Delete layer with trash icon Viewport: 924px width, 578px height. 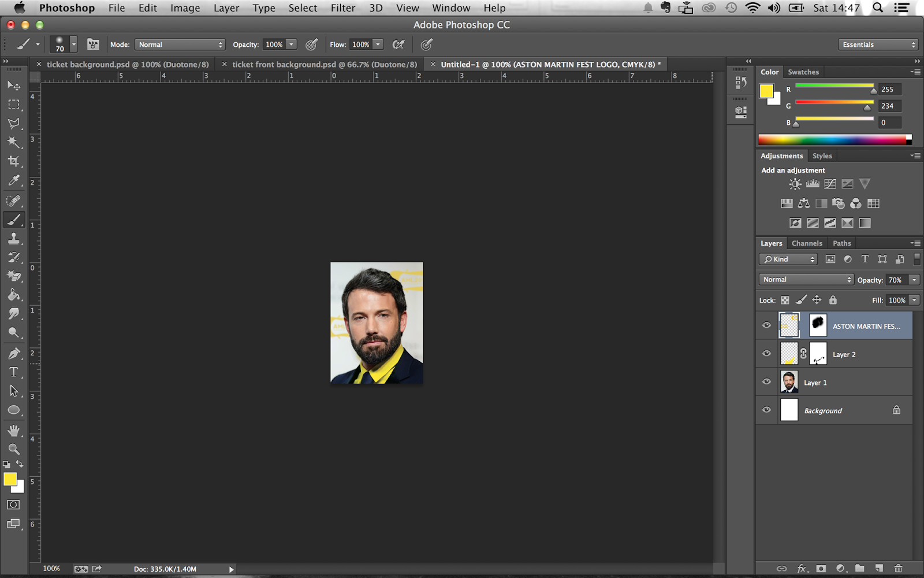898,568
